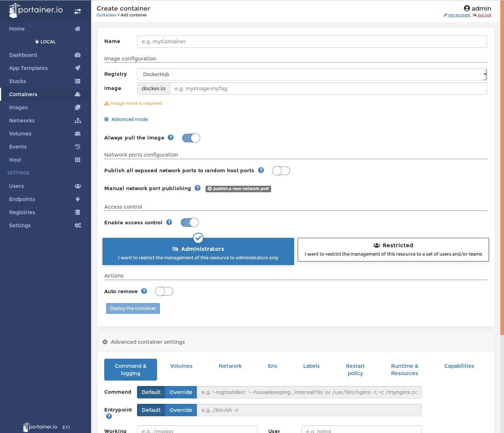Image resolution: width=504 pixels, height=433 pixels.
Task: Click the Events history icon
Action: click(x=78, y=146)
